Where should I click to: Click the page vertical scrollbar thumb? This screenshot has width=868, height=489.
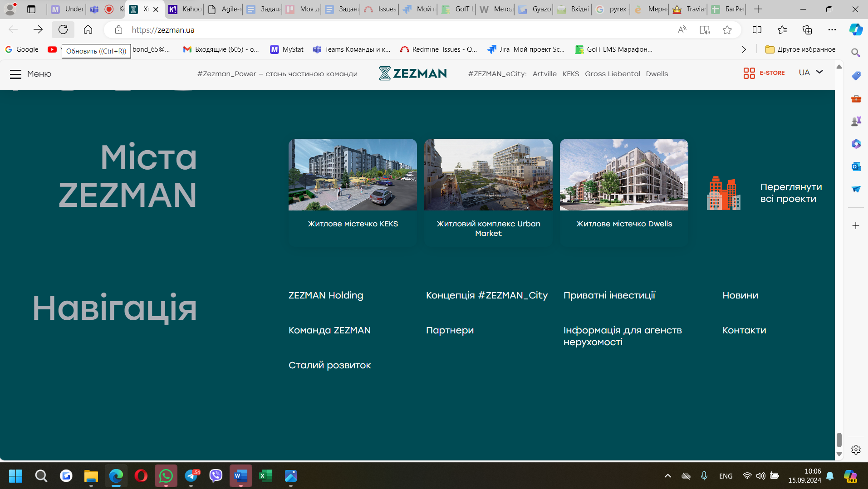click(839, 439)
